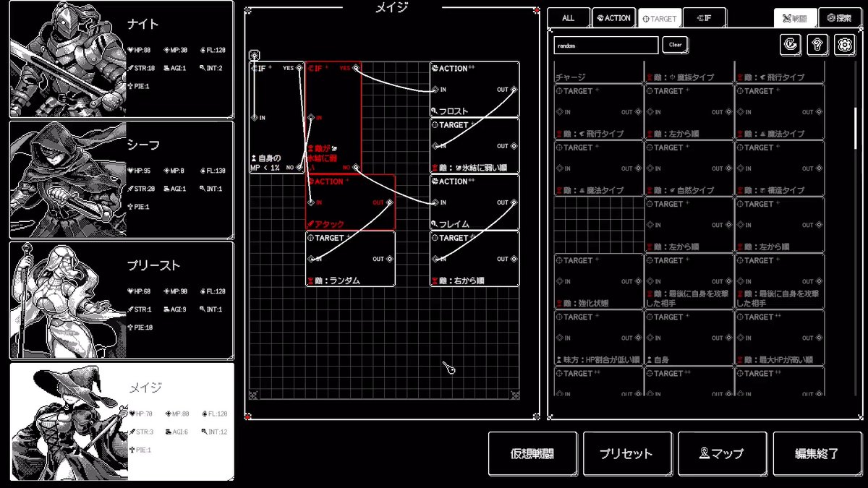Pick palette card 敵：強化状態
The image size is (868, 488).
[x=599, y=281]
